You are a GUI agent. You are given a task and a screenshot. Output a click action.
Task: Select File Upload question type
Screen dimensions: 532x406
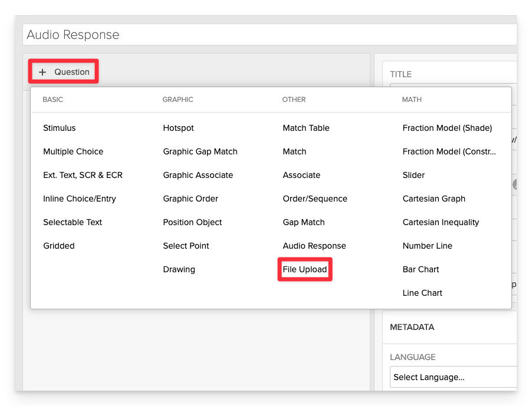click(305, 269)
